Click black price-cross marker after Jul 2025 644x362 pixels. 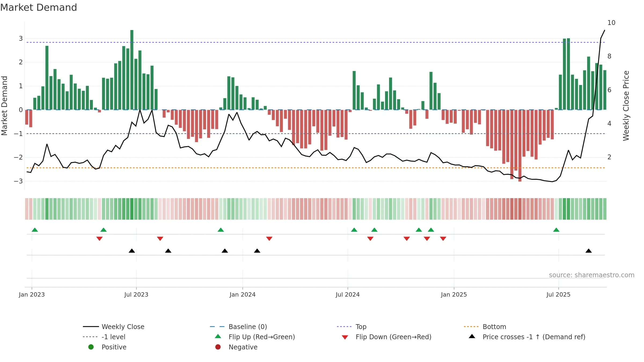point(589,251)
